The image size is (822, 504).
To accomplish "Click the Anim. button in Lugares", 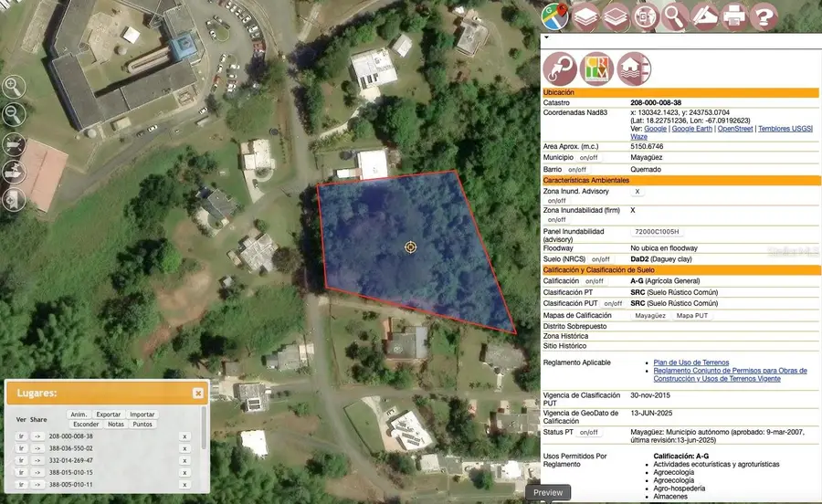I will 79,415.
